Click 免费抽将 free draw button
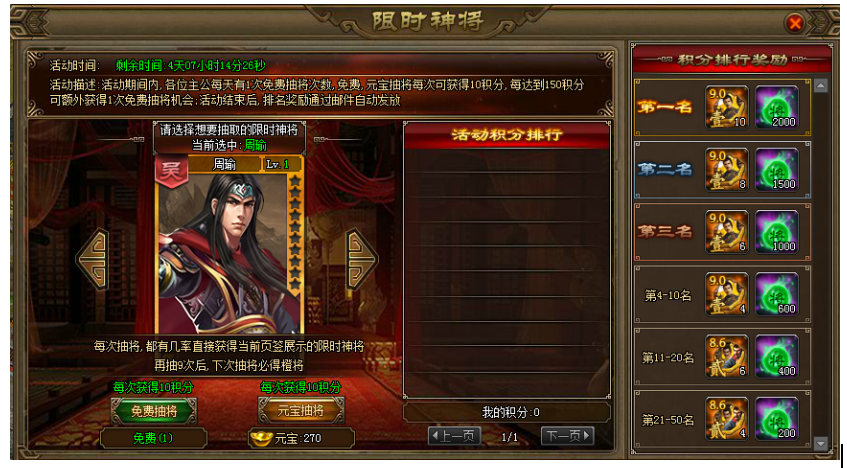 (x=154, y=411)
